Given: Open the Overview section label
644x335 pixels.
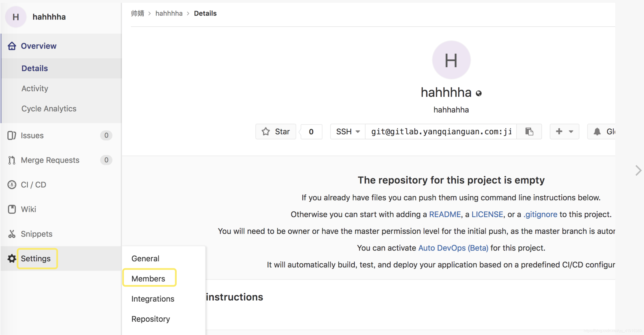Looking at the screenshot, I should (x=39, y=46).
